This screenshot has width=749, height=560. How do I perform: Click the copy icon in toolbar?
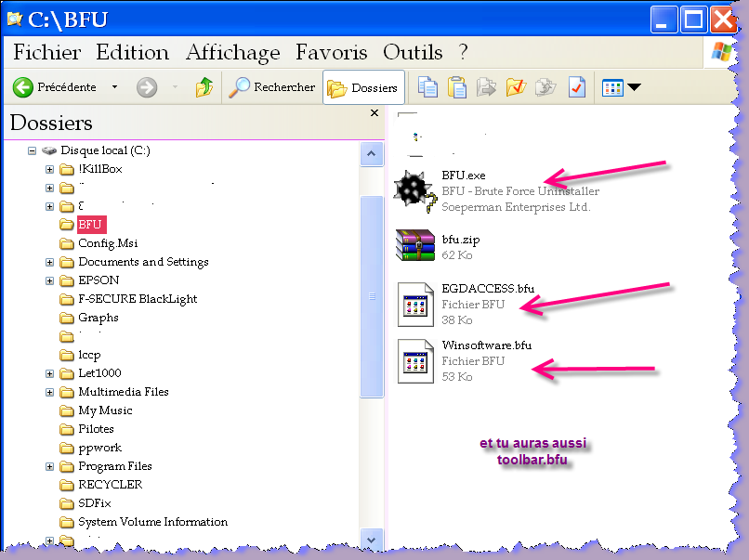[x=427, y=87]
